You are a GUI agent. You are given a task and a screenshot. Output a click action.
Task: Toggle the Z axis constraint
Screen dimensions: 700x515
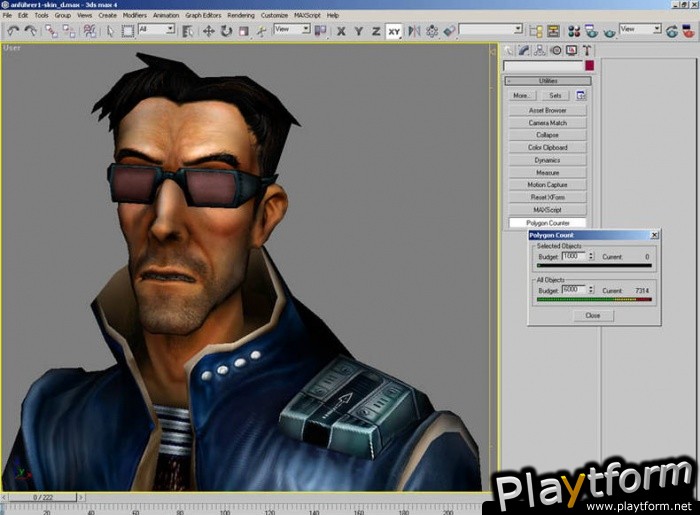point(376,31)
